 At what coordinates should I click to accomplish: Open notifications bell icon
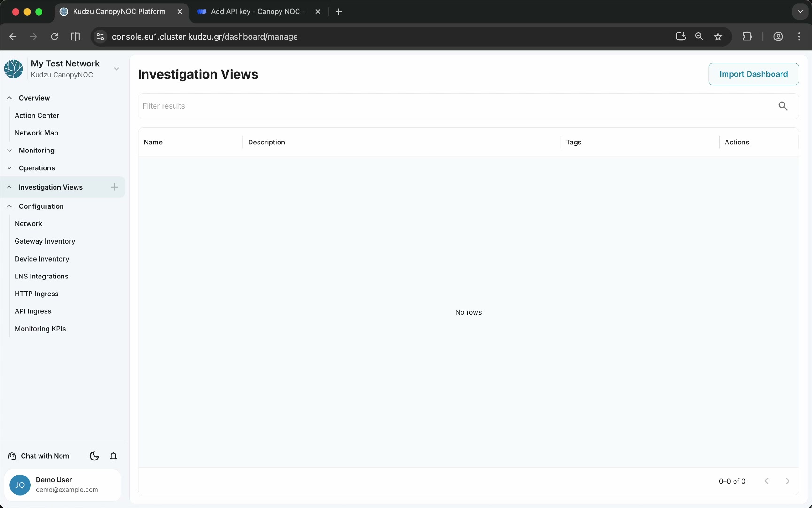[x=113, y=456]
